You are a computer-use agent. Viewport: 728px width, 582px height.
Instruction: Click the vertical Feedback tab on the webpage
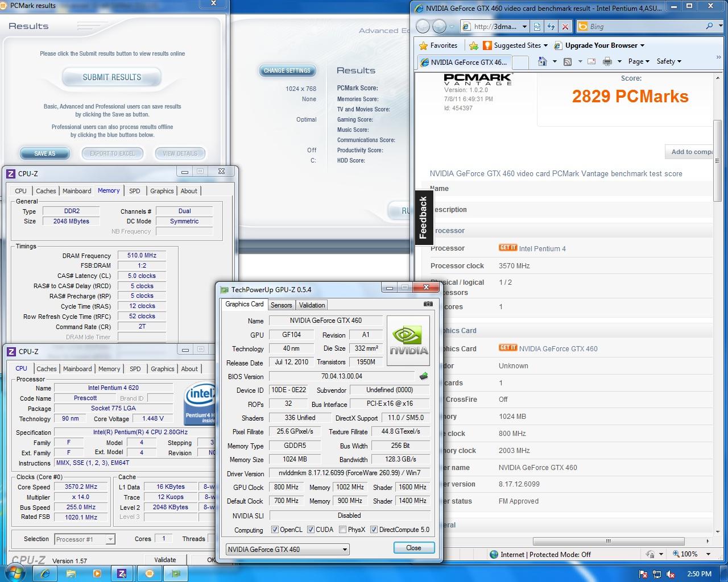pos(424,218)
